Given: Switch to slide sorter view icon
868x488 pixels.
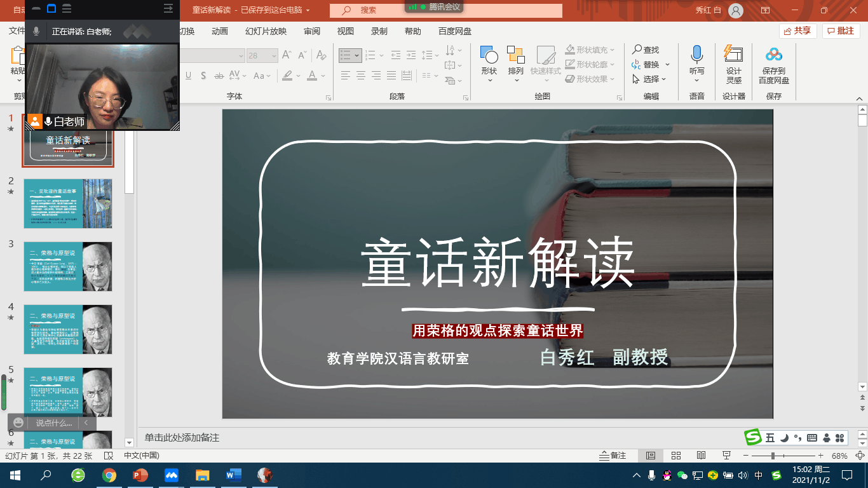Looking at the screenshot, I should (x=676, y=456).
